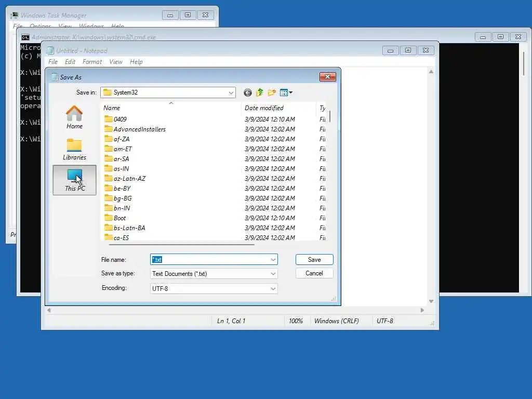Select the ar-SA folder

coord(117,158)
